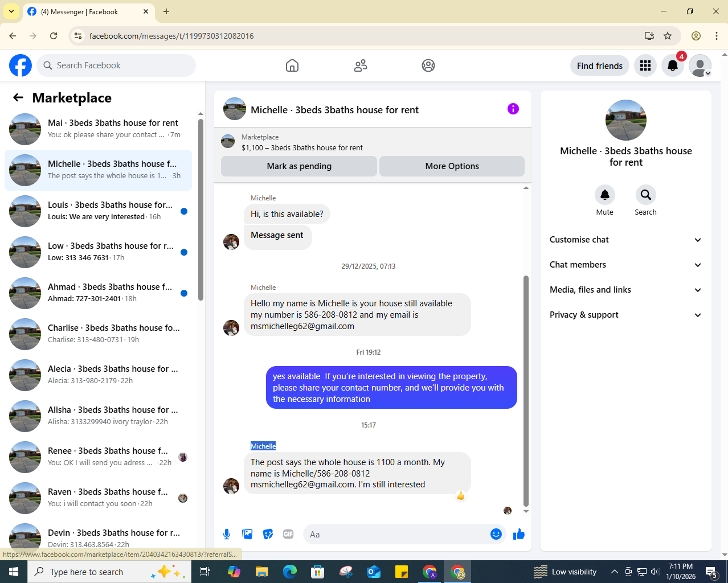Open Facebook home via logo
Viewport: 728px width, 583px height.
click(x=21, y=65)
